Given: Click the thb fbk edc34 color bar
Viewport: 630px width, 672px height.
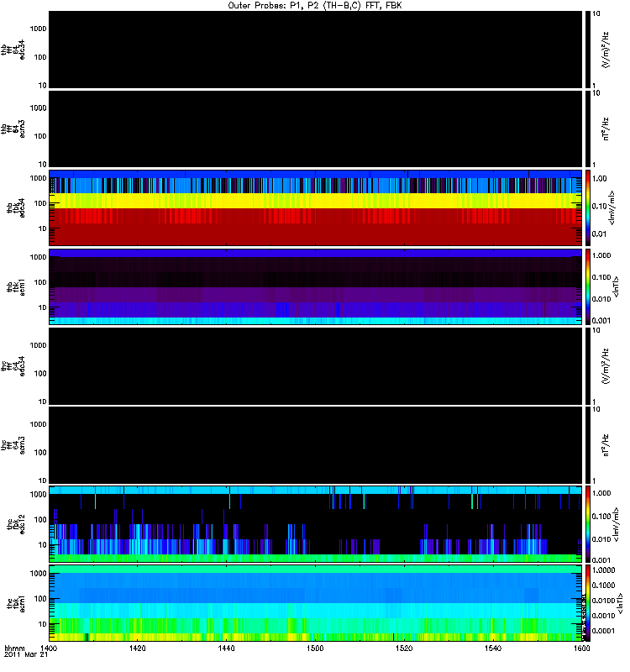Looking at the screenshot, I should click(x=588, y=207).
